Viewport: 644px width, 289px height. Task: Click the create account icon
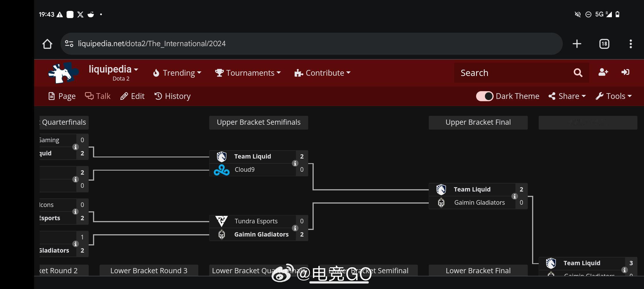[x=603, y=72]
